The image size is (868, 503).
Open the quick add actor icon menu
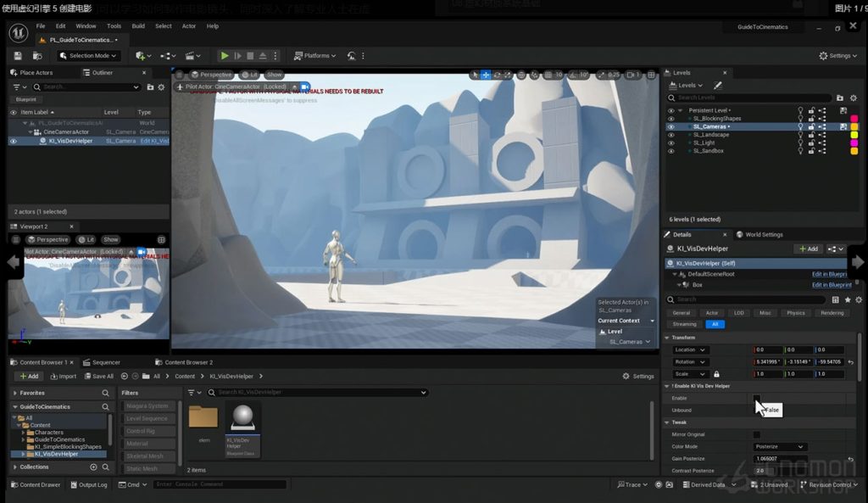(142, 56)
